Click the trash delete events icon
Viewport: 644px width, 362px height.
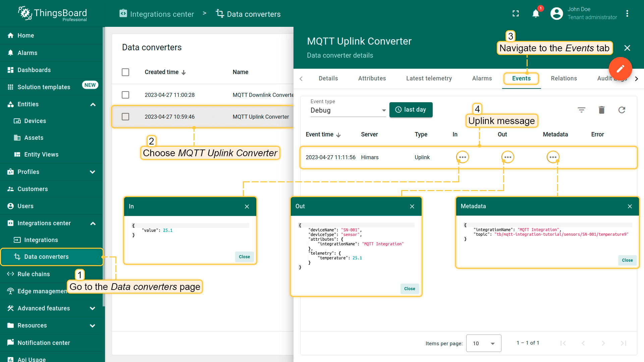[x=601, y=110]
